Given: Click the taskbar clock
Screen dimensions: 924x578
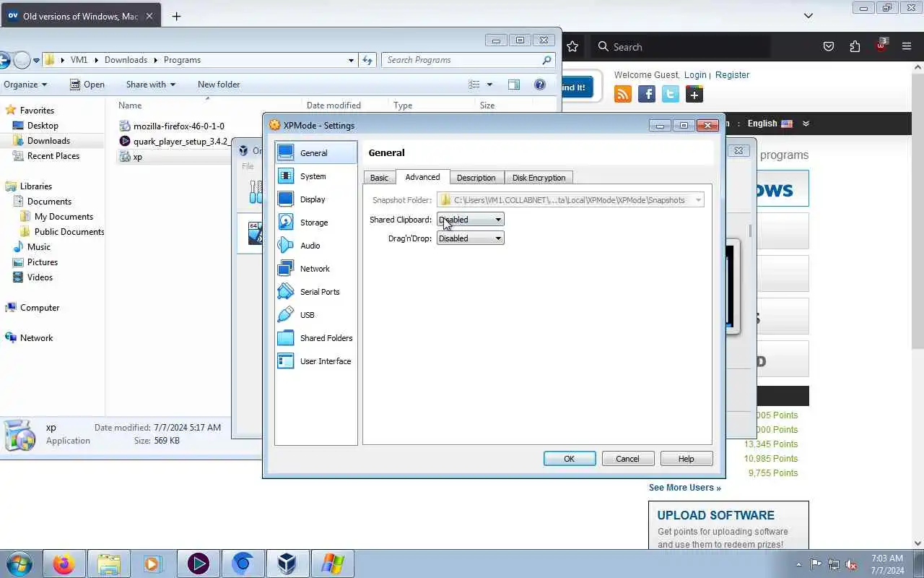Looking at the screenshot, I should point(887,564).
